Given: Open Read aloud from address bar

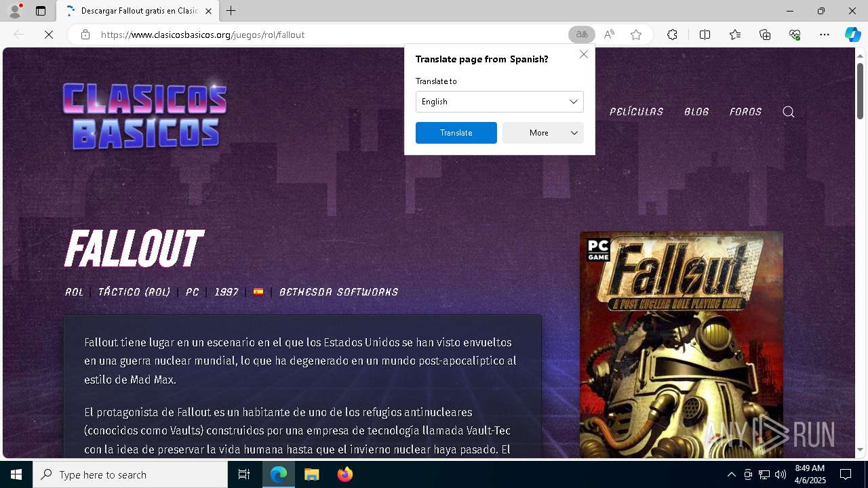Looking at the screenshot, I should tap(609, 35).
